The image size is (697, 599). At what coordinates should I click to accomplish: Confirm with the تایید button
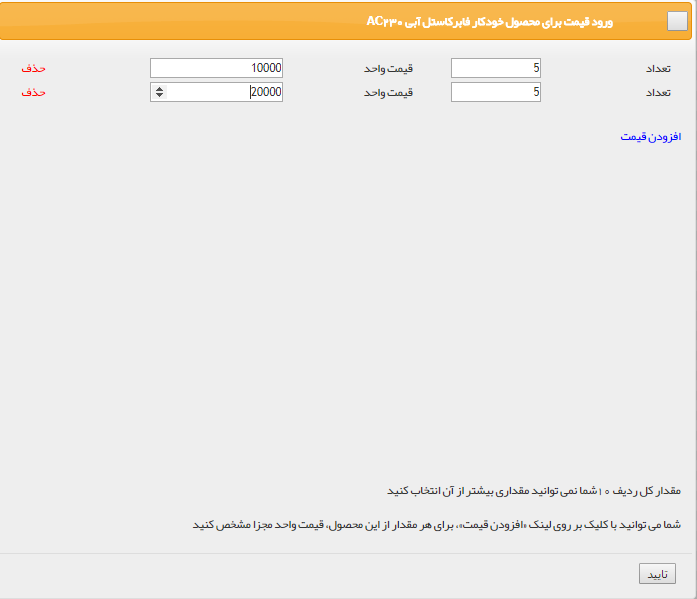tap(657, 574)
